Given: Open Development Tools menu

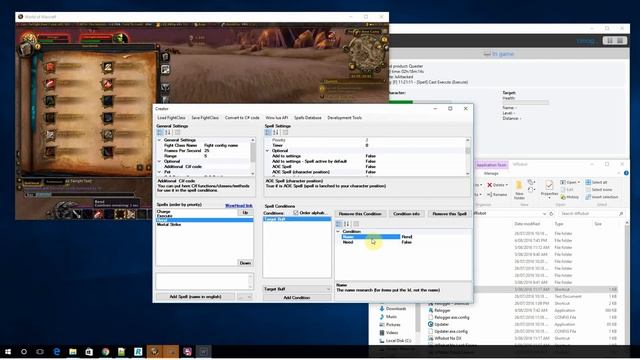Looking at the screenshot, I should [x=344, y=118].
